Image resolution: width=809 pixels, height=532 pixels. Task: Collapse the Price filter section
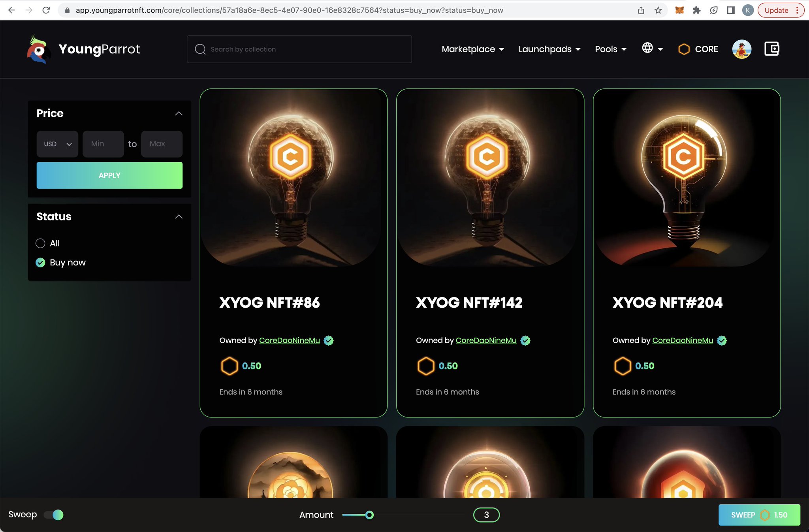(179, 114)
